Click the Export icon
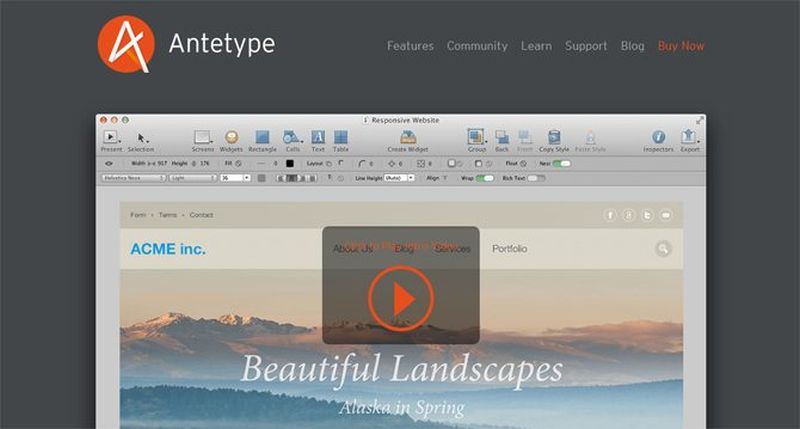Viewport: 800px width, 429px height. (x=689, y=137)
